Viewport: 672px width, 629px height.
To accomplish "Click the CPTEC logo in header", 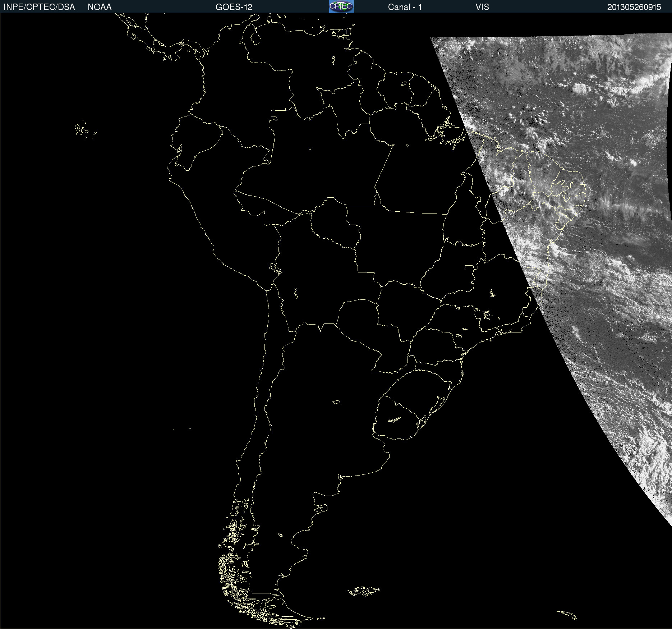I will [x=341, y=6].
